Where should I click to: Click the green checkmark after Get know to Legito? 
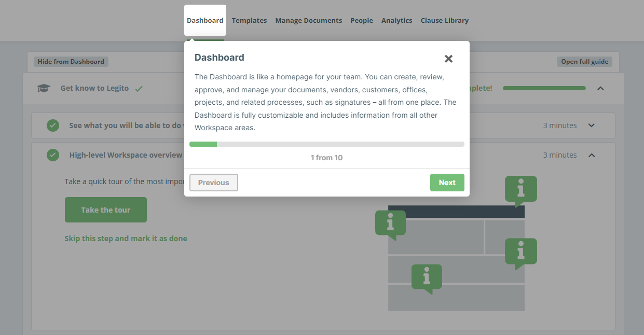pos(139,89)
